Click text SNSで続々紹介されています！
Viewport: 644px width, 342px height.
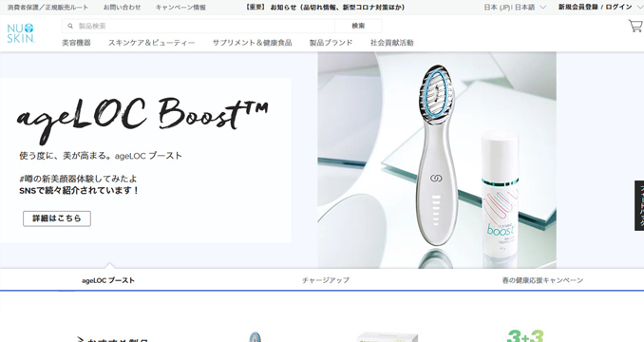click(79, 191)
